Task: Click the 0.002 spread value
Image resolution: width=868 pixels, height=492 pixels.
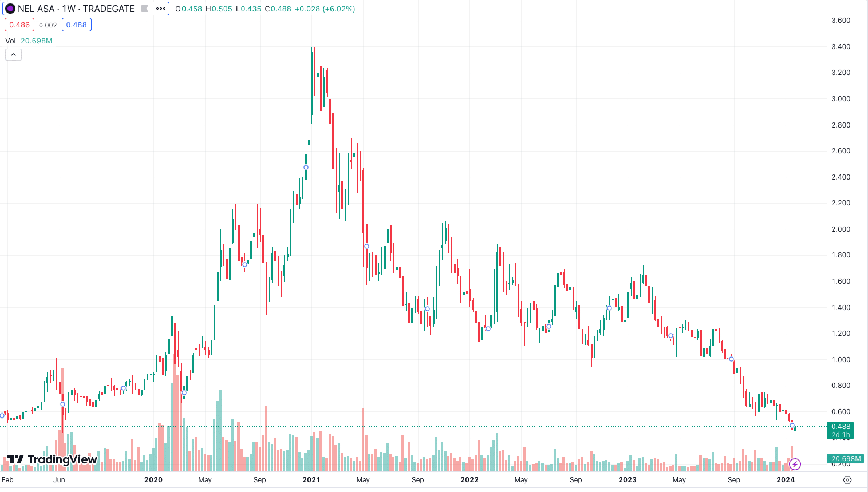Action: click(48, 25)
